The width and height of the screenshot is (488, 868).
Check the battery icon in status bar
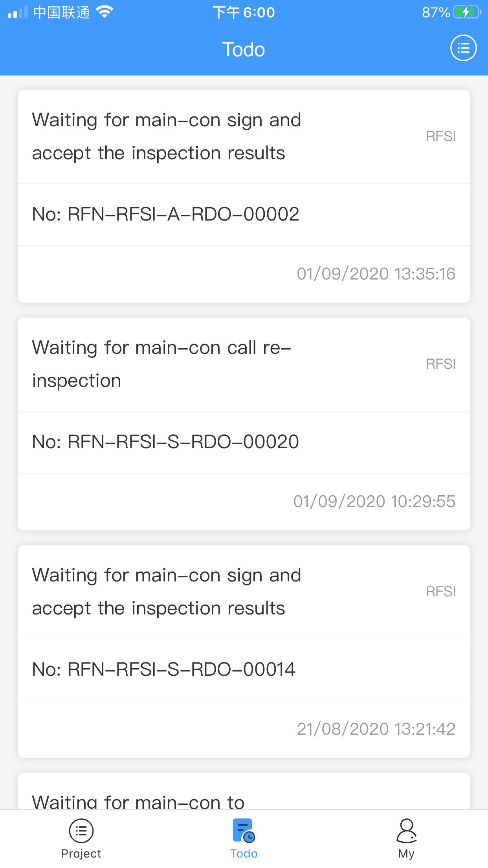tap(467, 13)
